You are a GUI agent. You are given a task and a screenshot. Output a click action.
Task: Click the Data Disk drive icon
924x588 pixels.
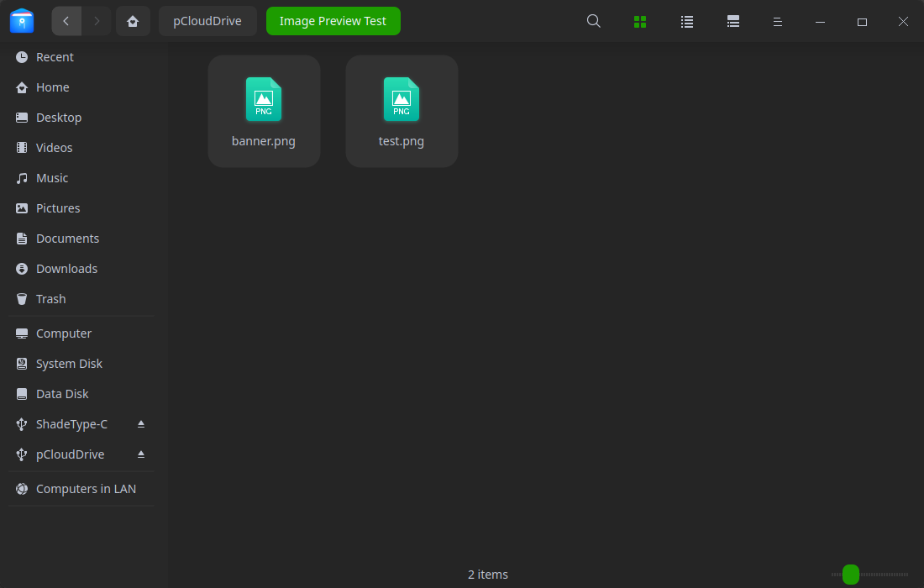tap(22, 394)
